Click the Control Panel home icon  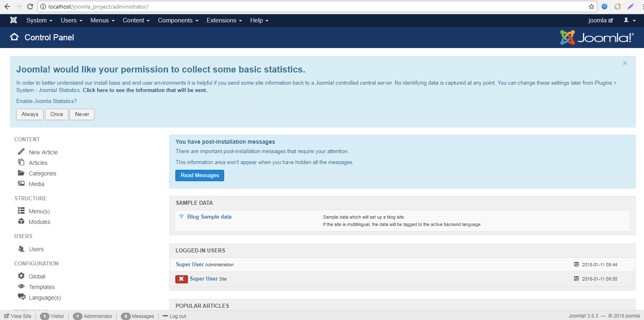15,37
